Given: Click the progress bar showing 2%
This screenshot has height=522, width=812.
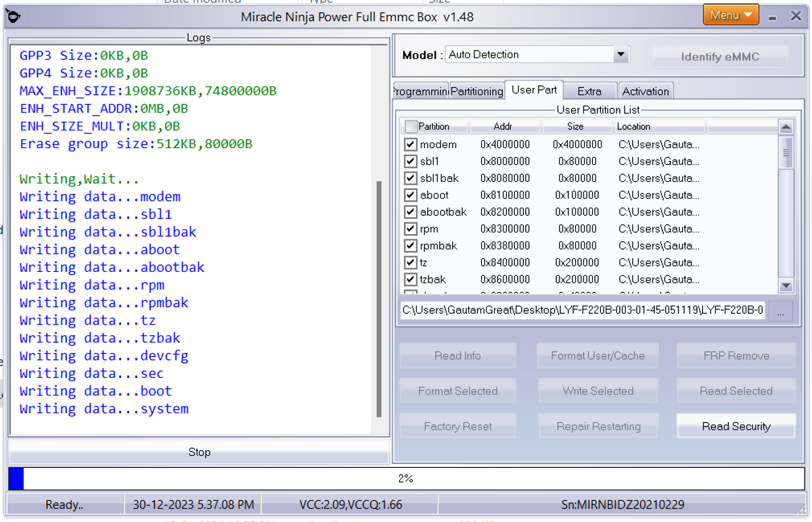Looking at the screenshot, I should (x=406, y=479).
